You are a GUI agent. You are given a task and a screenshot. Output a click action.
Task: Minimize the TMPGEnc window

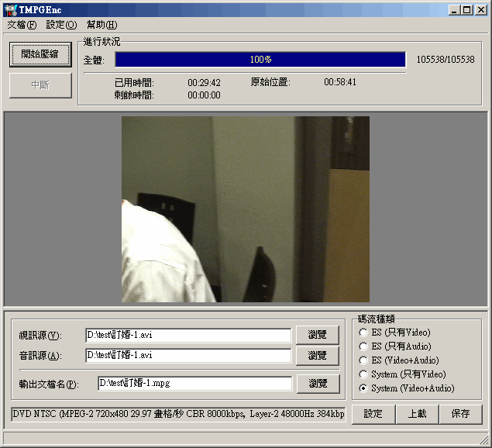454,10
